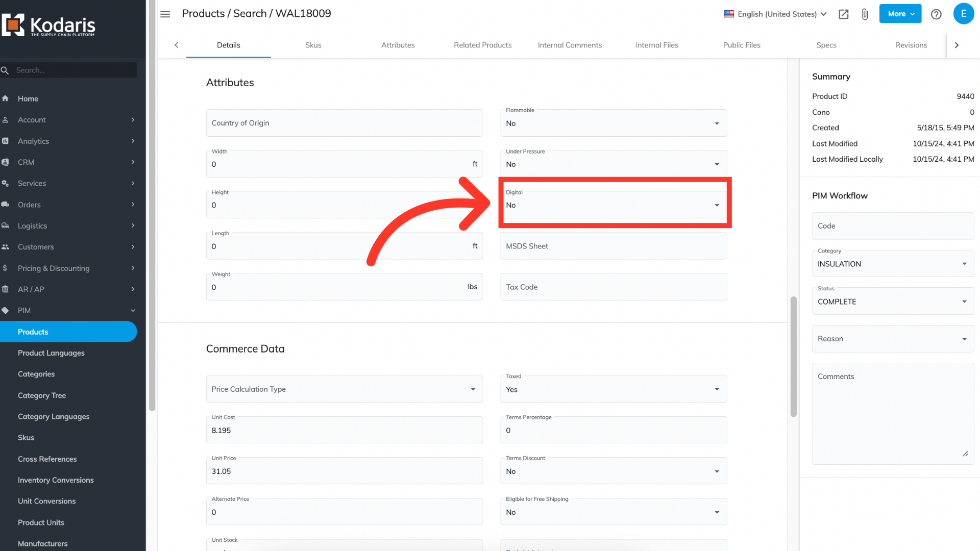Viewport: 980px width, 551px height.
Task: Open the help question mark icon
Action: pyautogui.click(x=936, y=14)
